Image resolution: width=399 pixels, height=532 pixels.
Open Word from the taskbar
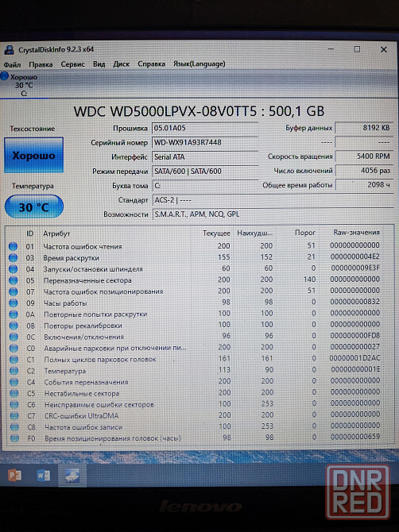coord(44,476)
